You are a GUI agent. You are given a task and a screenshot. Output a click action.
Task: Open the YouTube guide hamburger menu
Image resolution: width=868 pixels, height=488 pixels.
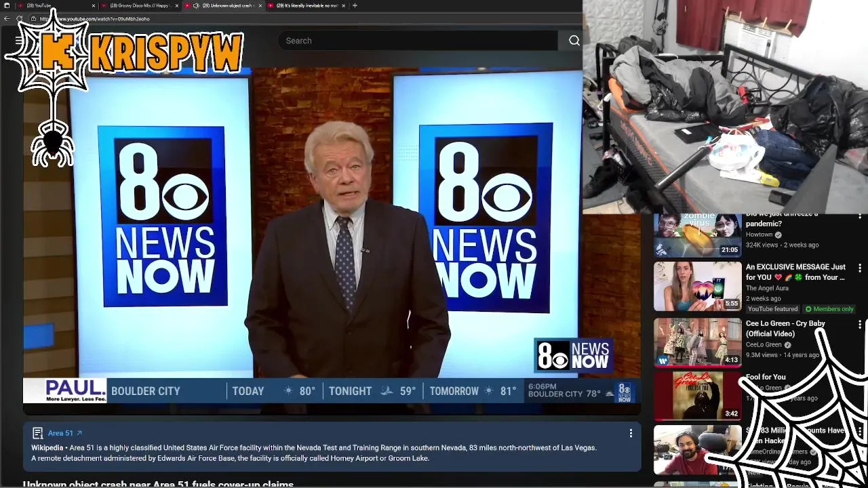[x=20, y=41]
